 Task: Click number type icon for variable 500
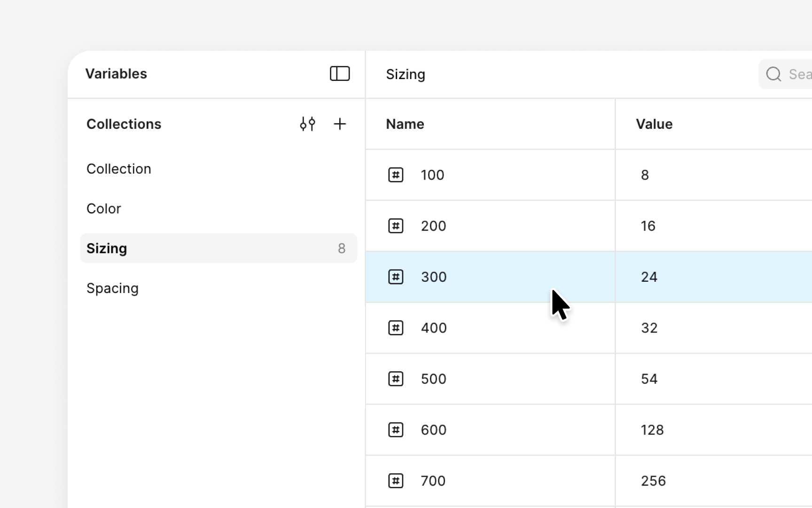tap(396, 379)
